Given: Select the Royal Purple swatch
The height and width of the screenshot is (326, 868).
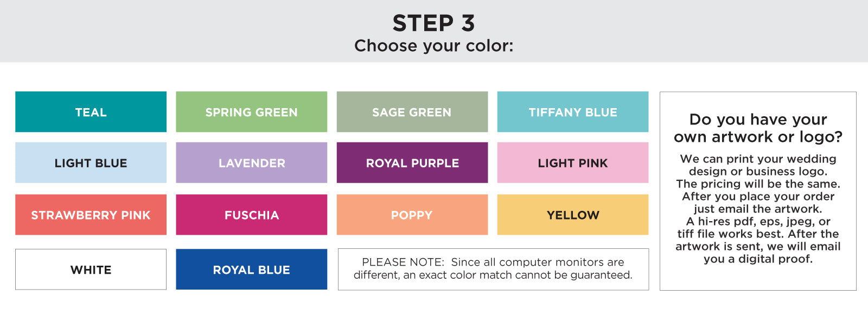Looking at the screenshot, I should pos(412,163).
